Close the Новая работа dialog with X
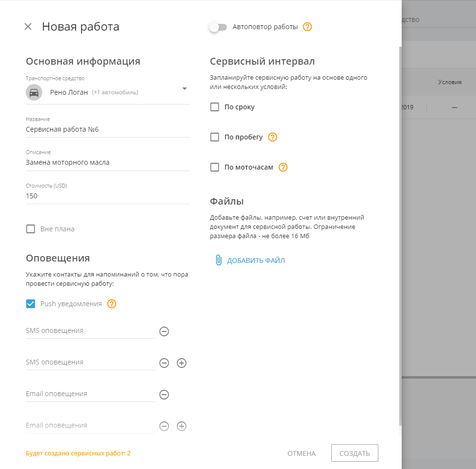Viewport: 476px width, 469px height. 28,27
